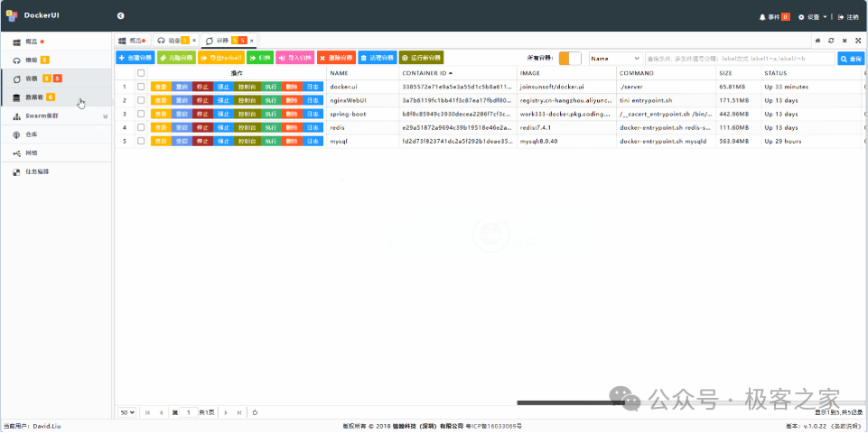The height and width of the screenshot is (434, 868).
Task: Open data volumes in sidebar menu
Action: pos(57,97)
